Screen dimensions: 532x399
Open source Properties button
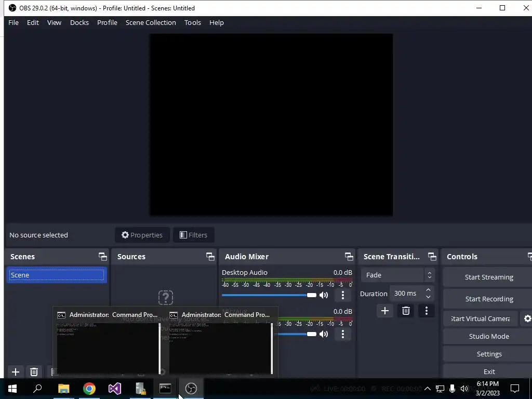click(x=142, y=235)
